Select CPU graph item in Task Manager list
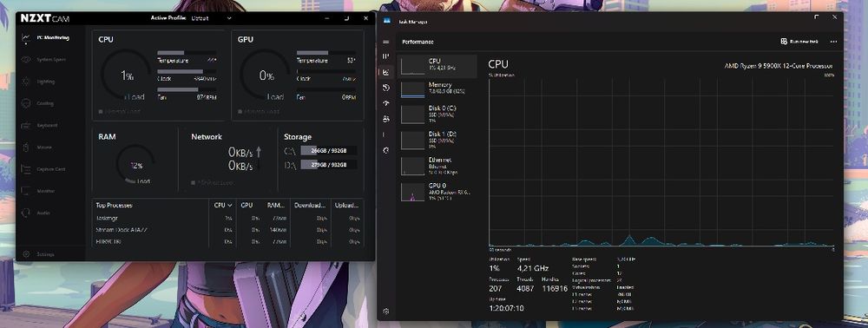The image size is (868, 328). (x=437, y=66)
